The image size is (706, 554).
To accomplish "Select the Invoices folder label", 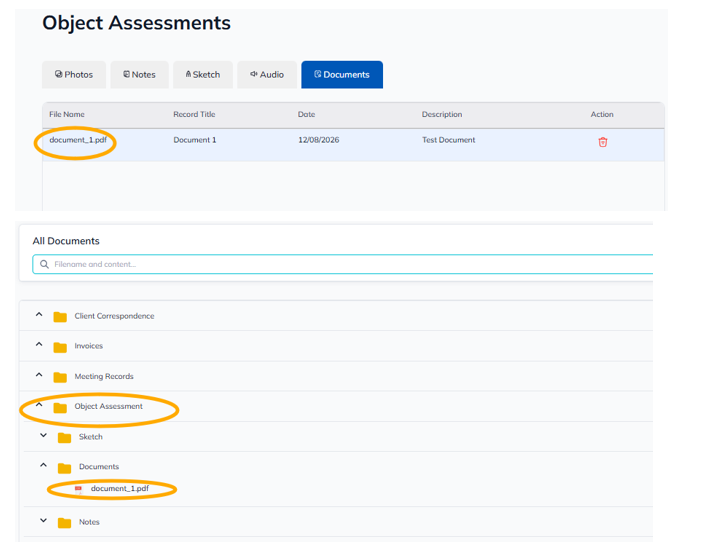I will click(89, 346).
